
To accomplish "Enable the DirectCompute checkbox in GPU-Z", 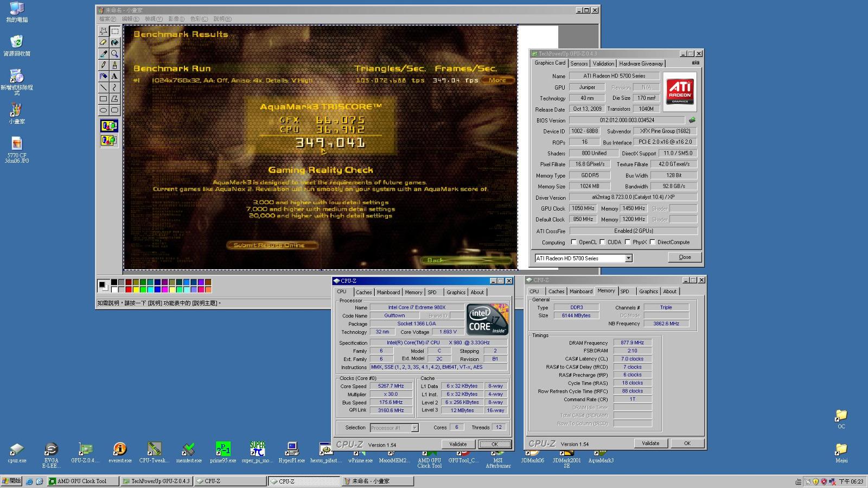I will click(x=653, y=242).
